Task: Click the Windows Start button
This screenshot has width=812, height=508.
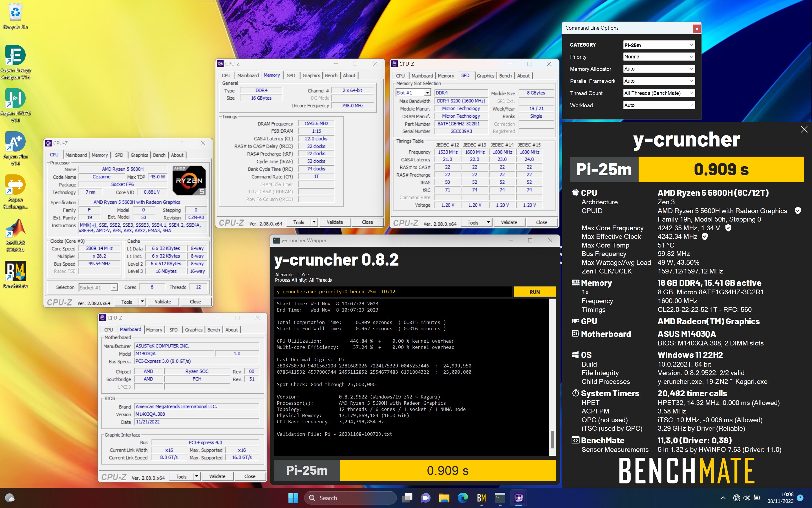Action: click(293, 498)
